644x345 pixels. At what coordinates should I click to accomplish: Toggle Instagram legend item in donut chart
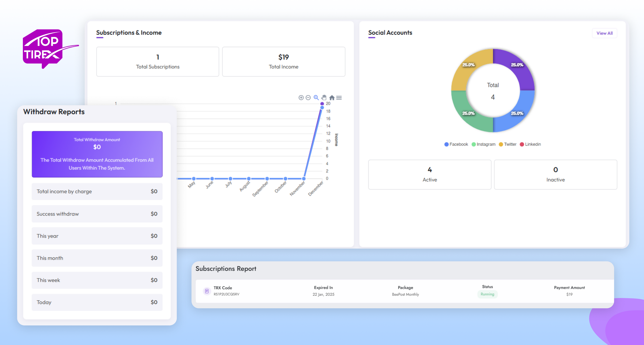point(483,144)
